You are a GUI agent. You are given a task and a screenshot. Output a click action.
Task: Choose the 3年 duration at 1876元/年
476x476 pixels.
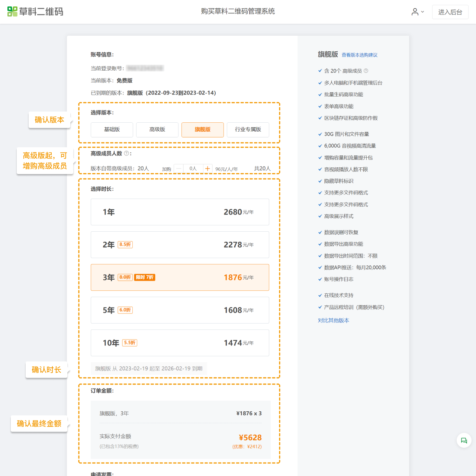click(x=180, y=277)
